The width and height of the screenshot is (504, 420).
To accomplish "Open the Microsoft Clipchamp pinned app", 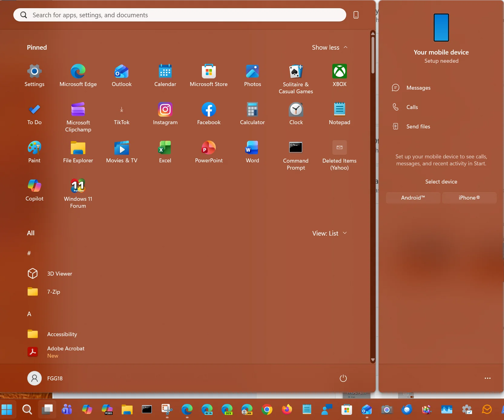I will (78, 117).
